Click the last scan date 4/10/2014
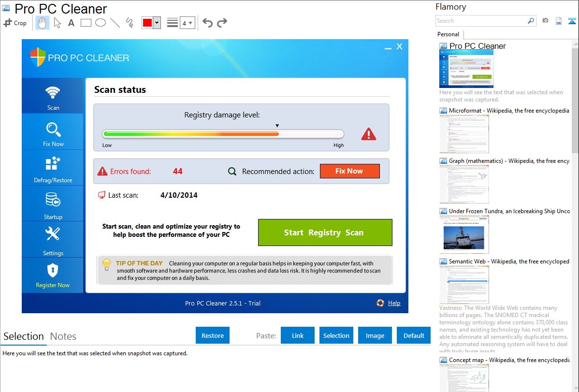The height and width of the screenshot is (392, 579). (x=179, y=195)
